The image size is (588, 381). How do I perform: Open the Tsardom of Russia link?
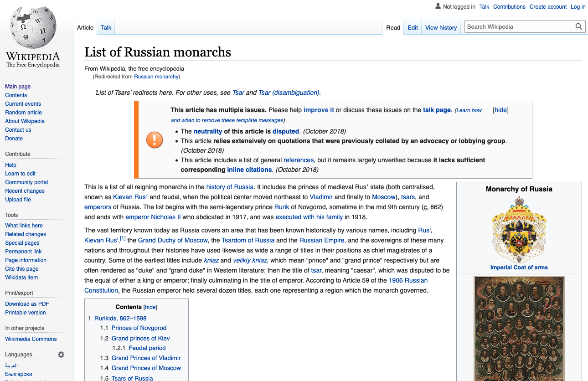[x=248, y=240]
